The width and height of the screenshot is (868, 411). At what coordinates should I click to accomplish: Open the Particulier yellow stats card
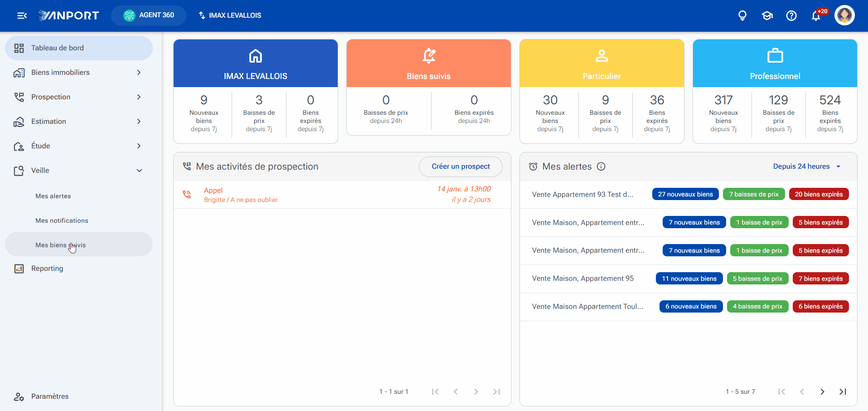(602, 91)
